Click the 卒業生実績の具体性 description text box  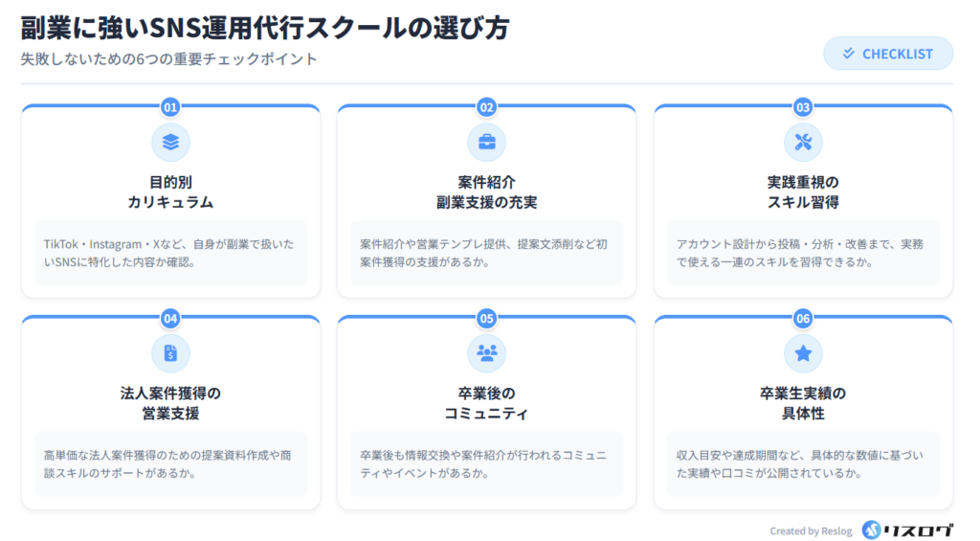click(803, 463)
